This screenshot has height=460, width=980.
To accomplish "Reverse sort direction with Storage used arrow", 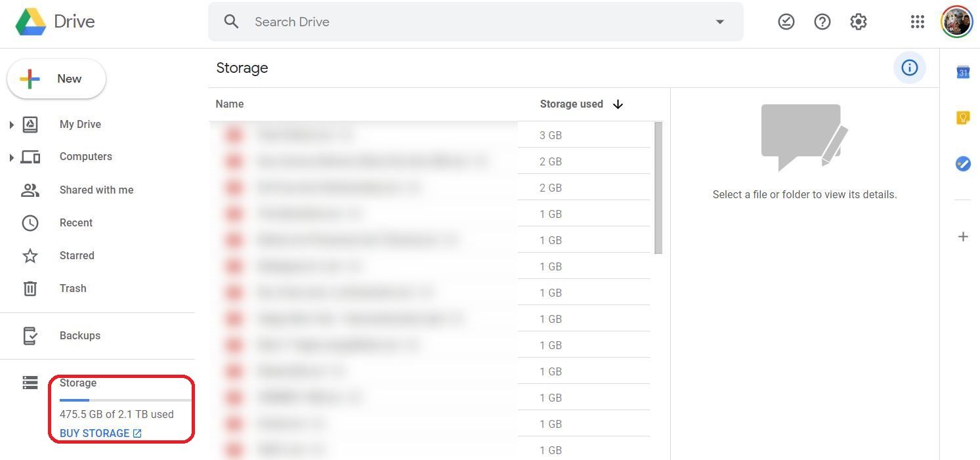I will [x=618, y=104].
